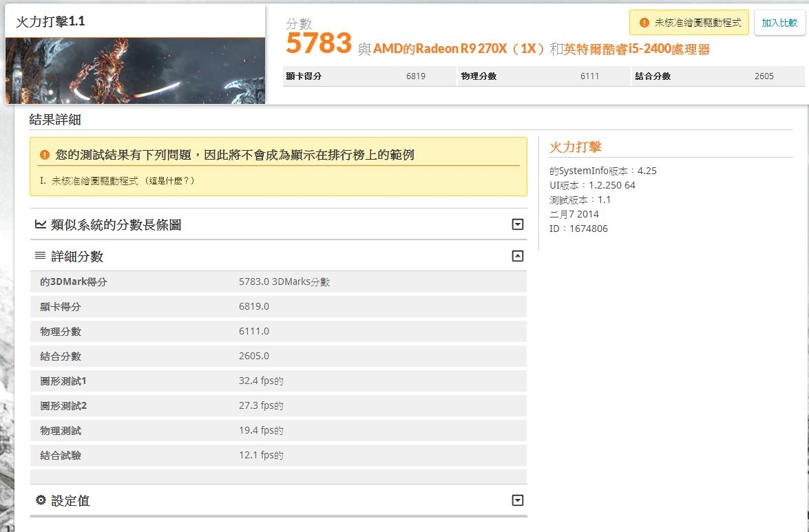
Task: Click the 圖形測試1 row label
Action: (x=63, y=381)
